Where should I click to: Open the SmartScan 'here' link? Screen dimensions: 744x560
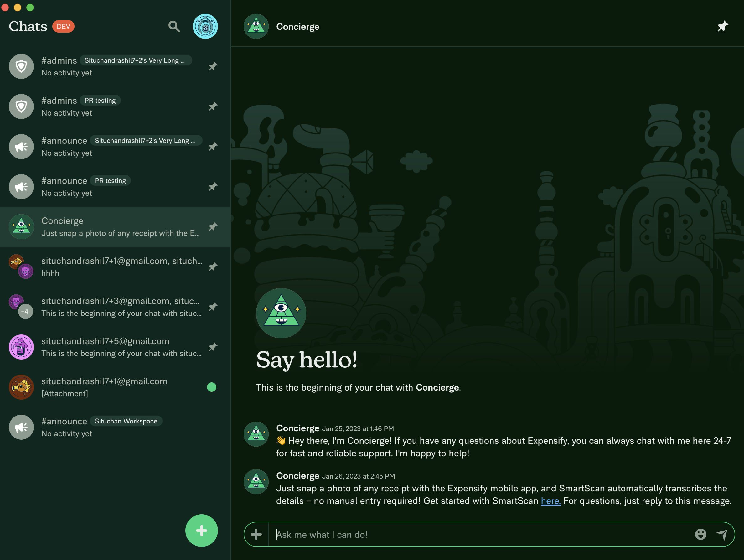click(x=550, y=501)
